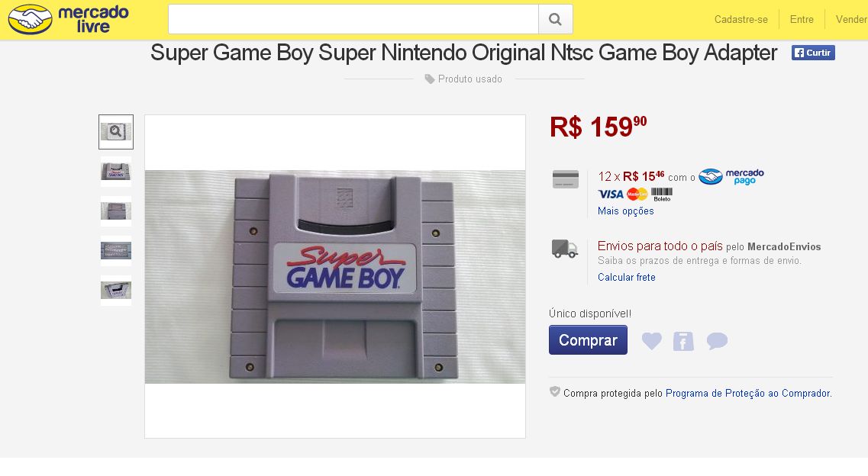Click Vender in the top navigation

pyautogui.click(x=851, y=20)
